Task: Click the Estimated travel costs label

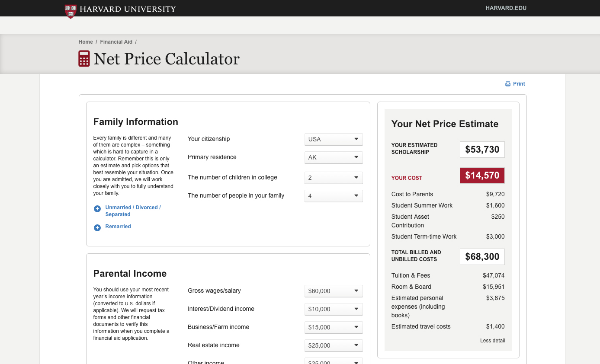Action: [x=421, y=327]
